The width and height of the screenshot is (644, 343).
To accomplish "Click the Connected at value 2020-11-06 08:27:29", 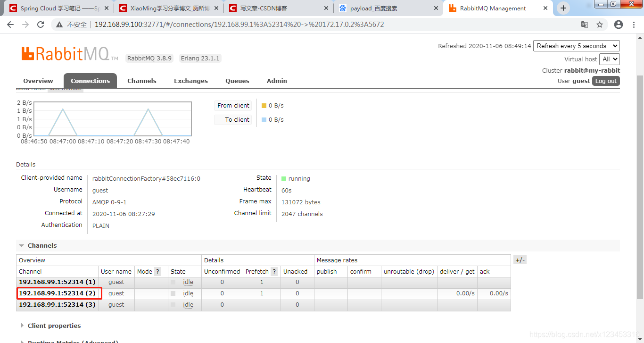I will click(124, 214).
